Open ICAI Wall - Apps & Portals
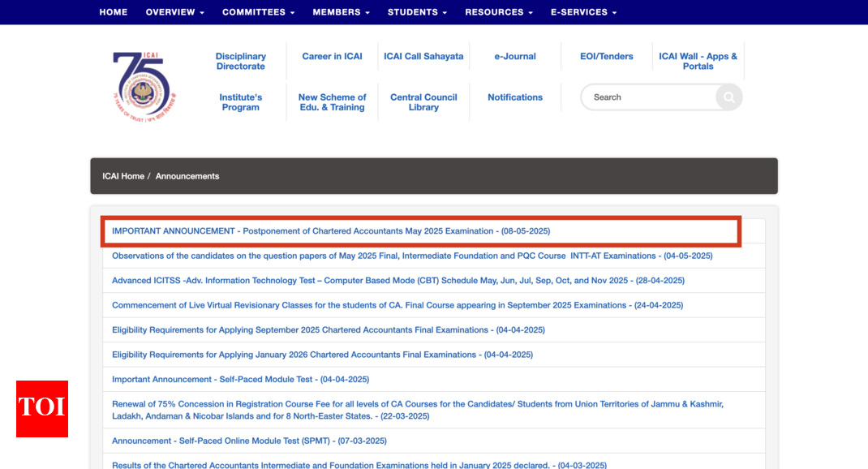 [698, 62]
